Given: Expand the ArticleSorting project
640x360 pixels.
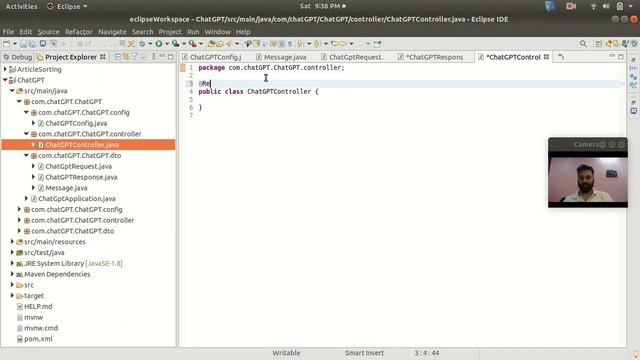Looking at the screenshot, I should pyautogui.click(x=5, y=69).
